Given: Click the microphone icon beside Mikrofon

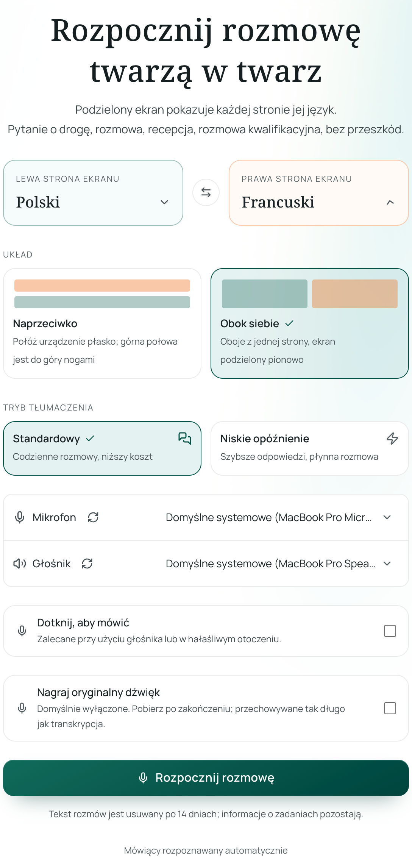Looking at the screenshot, I should (x=20, y=517).
